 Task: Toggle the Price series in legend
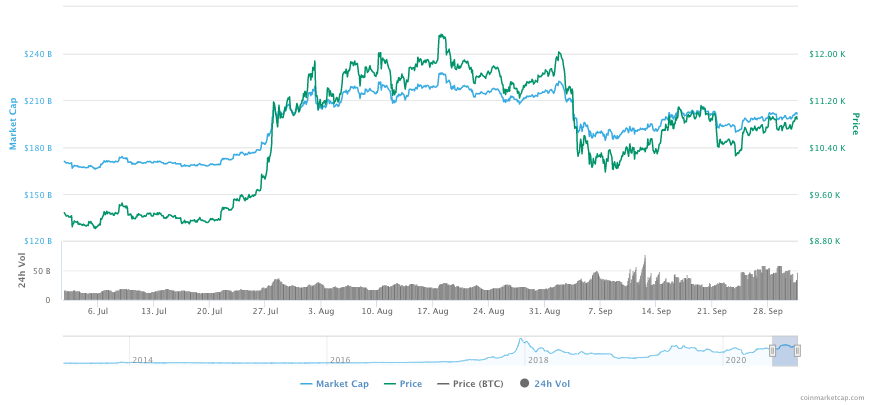410,384
